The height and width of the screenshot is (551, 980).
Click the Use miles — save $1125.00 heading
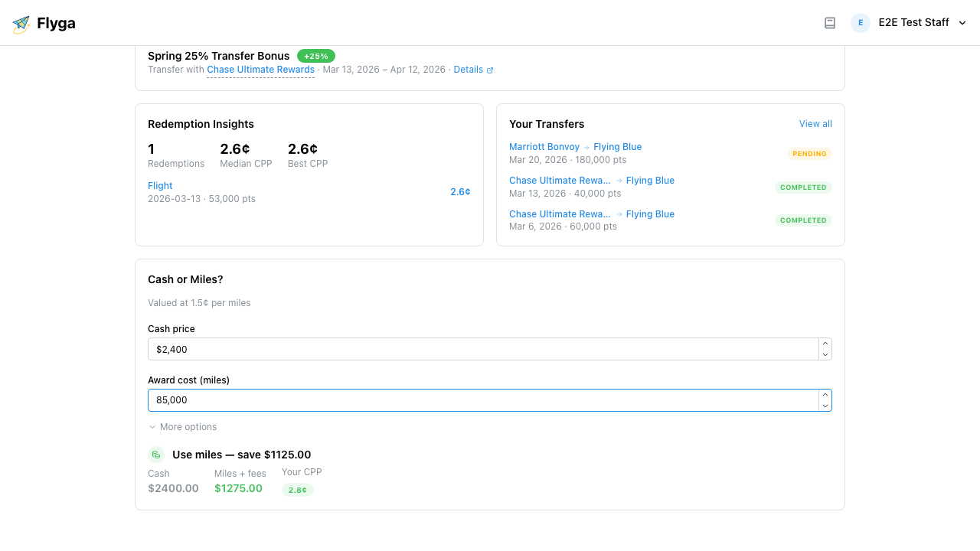coord(242,455)
